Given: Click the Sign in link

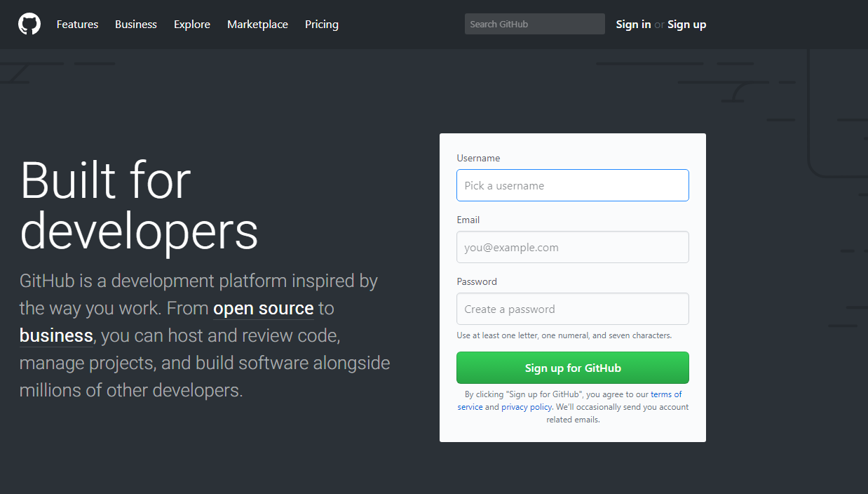Looking at the screenshot, I should pyautogui.click(x=633, y=25).
